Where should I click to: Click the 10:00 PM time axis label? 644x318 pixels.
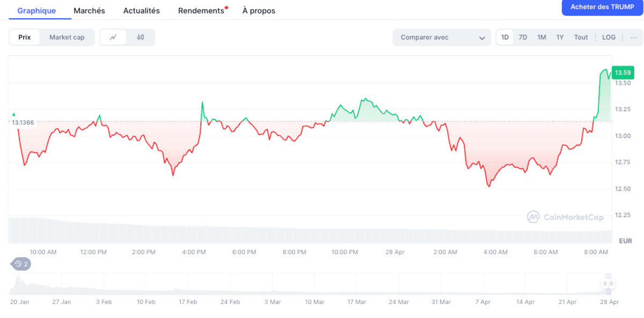pyautogui.click(x=345, y=252)
